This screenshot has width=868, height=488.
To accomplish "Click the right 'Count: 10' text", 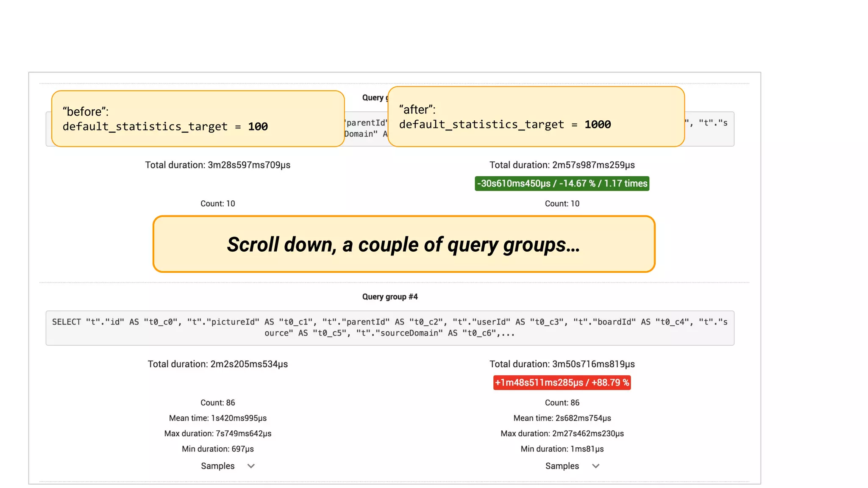I will tap(562, 204).
